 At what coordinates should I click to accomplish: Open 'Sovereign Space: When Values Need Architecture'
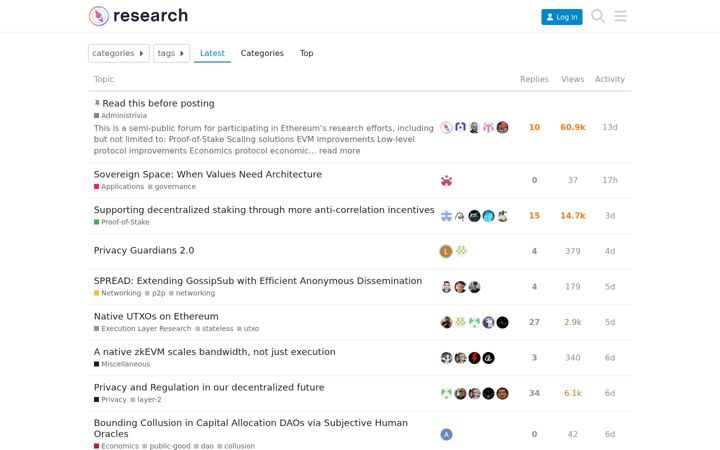[x=208, y=174]
